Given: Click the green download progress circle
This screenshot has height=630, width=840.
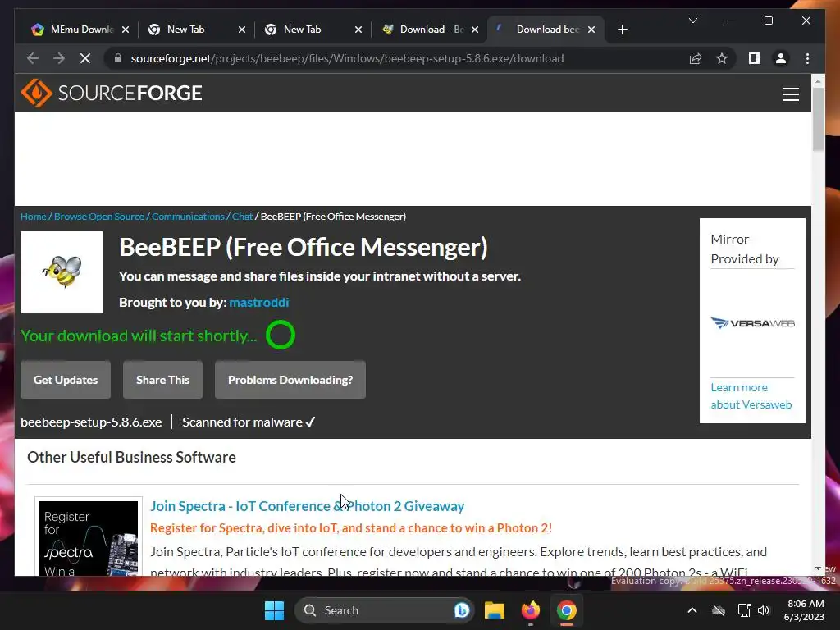Looking at the screenshot, I should [x=281, y=335].
